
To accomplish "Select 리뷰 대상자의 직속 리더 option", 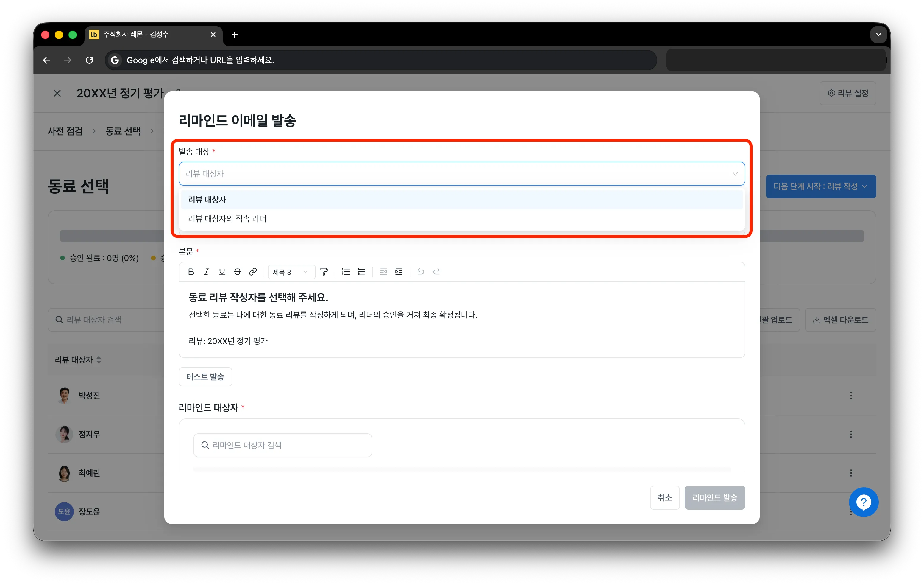I will pyautogui.click(x=462, y=218).
